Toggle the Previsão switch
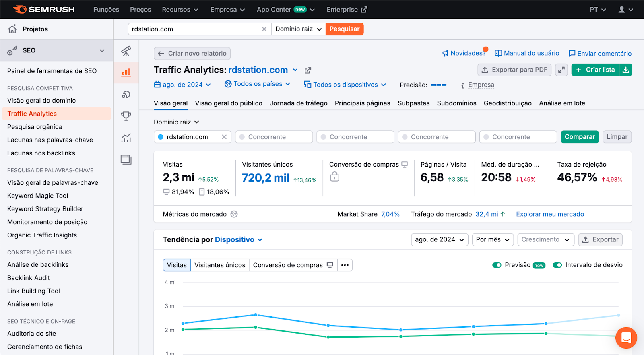644x355 pixels. click(x=497, y=265)
